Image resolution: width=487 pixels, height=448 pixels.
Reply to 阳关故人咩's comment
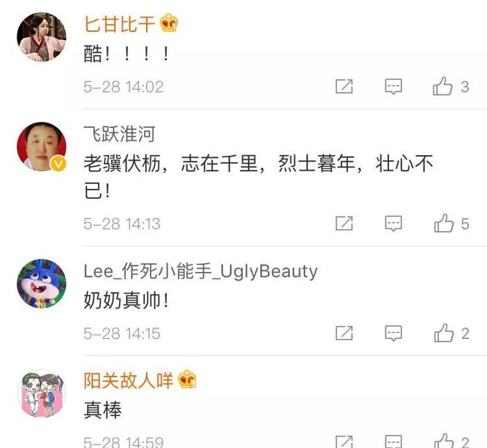(x=394, y=441)
